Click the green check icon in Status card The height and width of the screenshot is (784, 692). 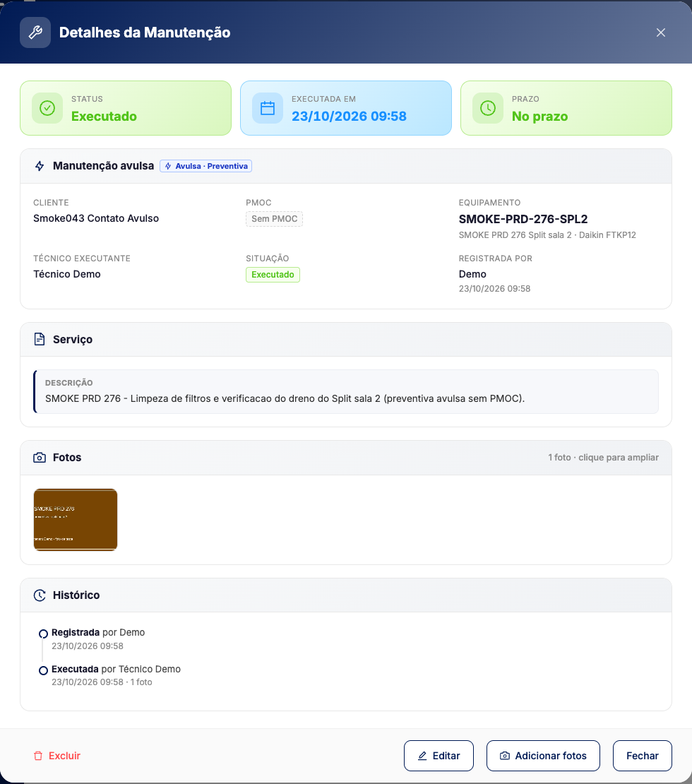tap(47, 108)
